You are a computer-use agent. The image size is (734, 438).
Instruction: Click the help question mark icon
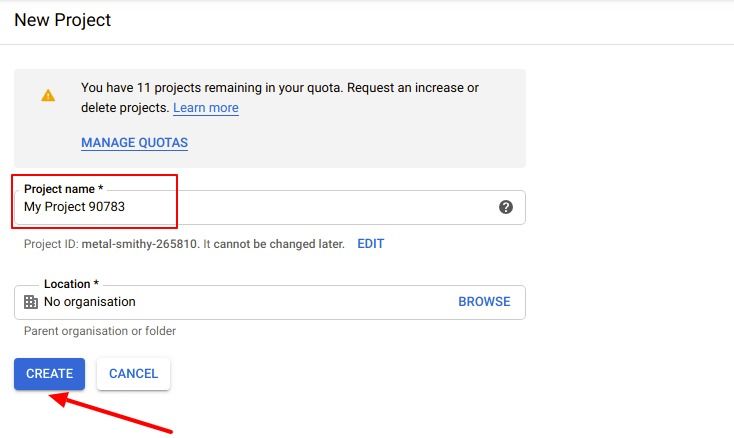point(506,207)
